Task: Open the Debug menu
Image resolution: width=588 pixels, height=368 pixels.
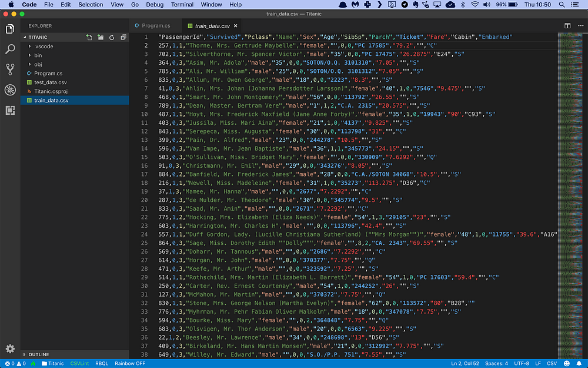Action: (x=155, y=5)
